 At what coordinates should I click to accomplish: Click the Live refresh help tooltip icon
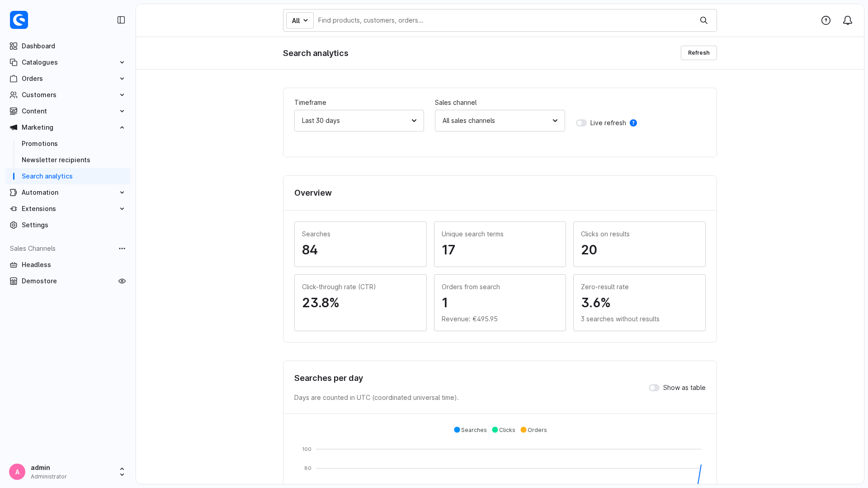(x=633, y=123)
